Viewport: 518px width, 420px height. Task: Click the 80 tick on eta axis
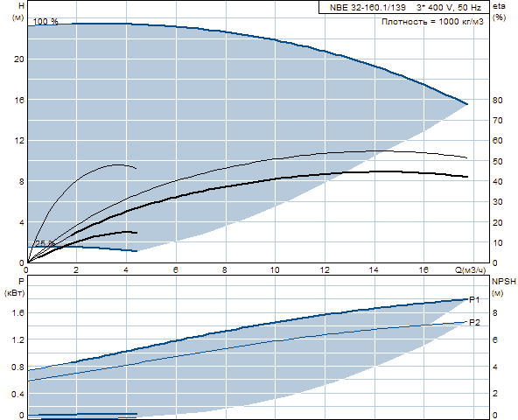click(498, 100)
